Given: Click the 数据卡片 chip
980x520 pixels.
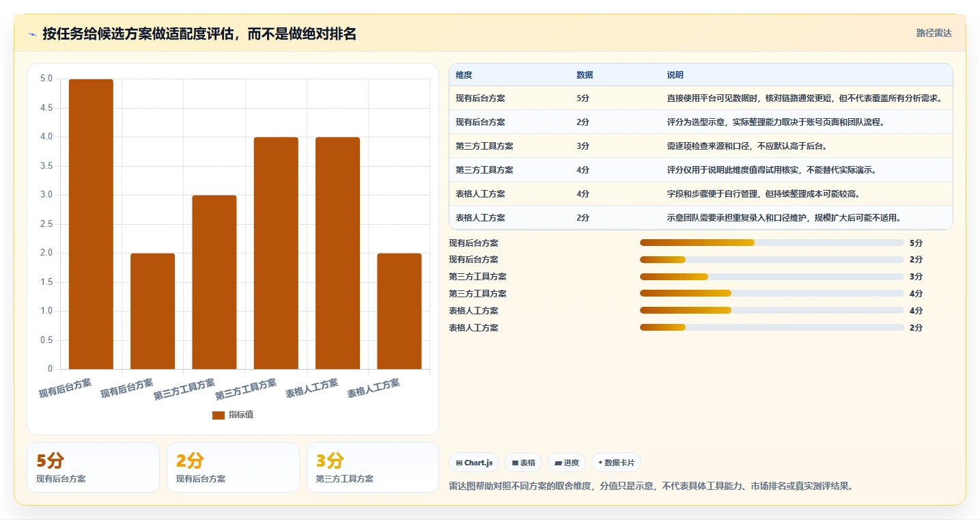Looking at the screenshot, I should (616, 463).
